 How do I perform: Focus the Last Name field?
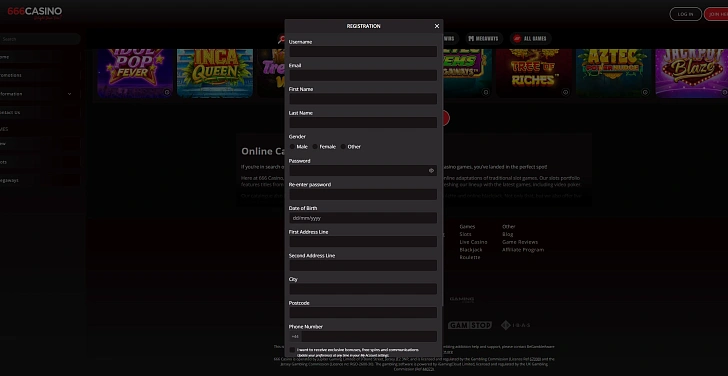[x=363, y=123]
